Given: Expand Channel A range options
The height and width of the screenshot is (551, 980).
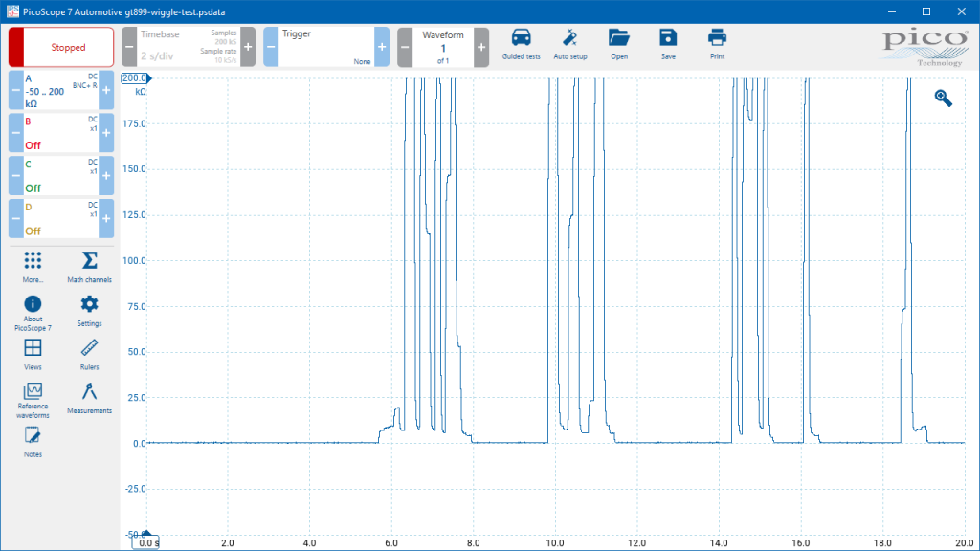Looking at the screenshot, I should coord(61,91).
